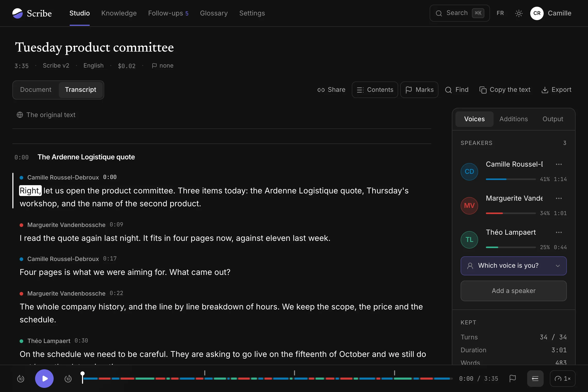Open Find in transcript

click(x=457, y=90)
